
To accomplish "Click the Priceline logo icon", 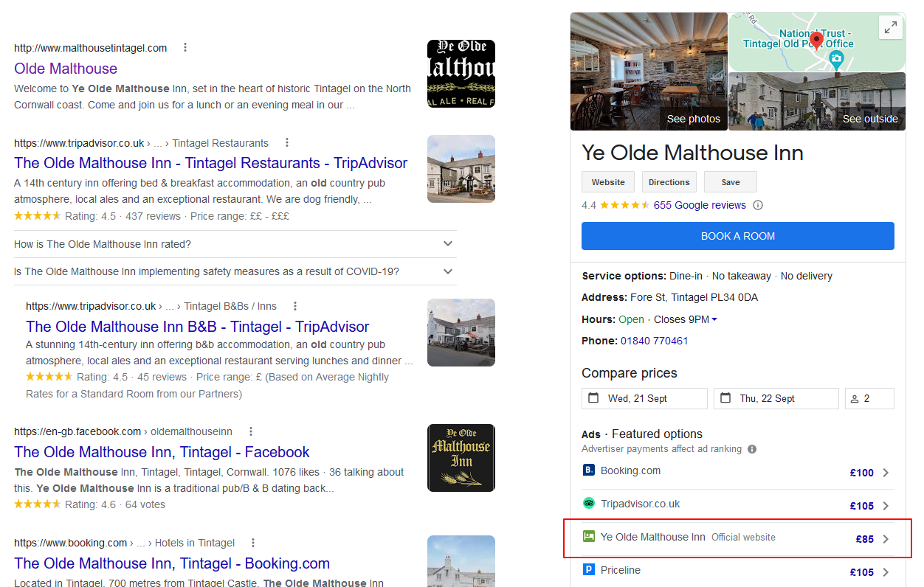I will [x=589, y=569].
